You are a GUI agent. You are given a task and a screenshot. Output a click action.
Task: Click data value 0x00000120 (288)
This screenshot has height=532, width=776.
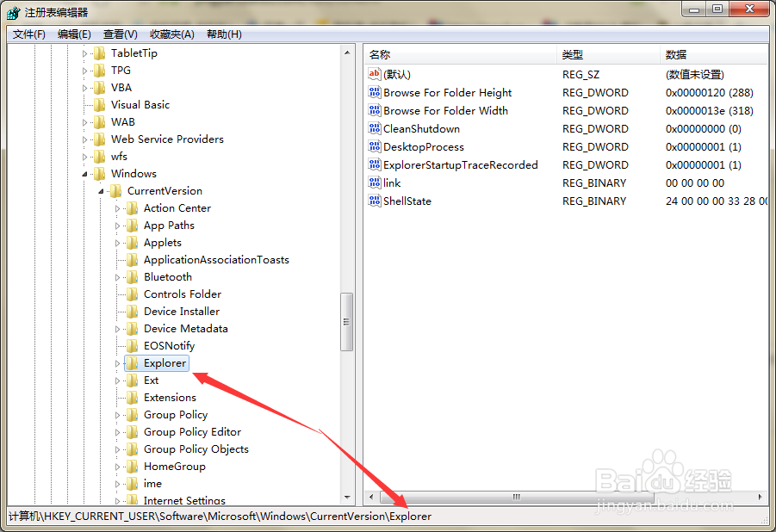709,93
